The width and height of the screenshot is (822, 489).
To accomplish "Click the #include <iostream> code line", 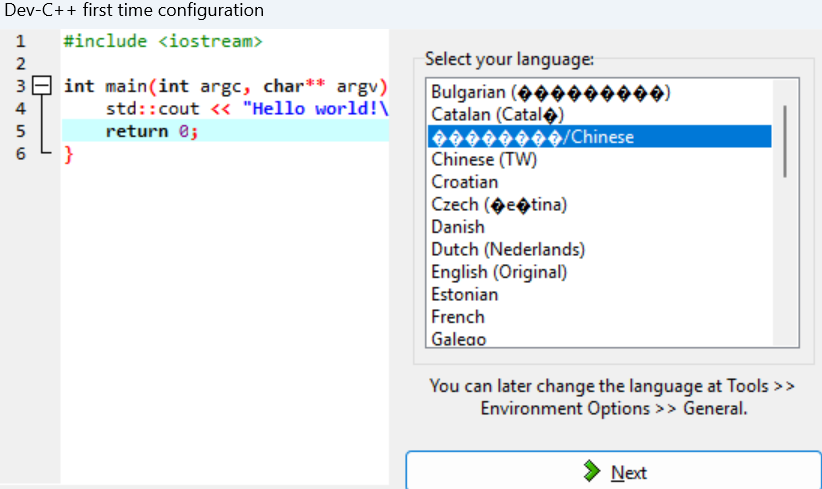I will tap(163, 41).
